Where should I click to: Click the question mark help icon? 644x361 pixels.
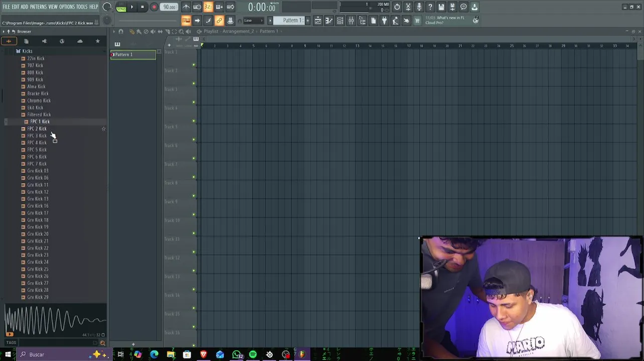click(430, 7)
